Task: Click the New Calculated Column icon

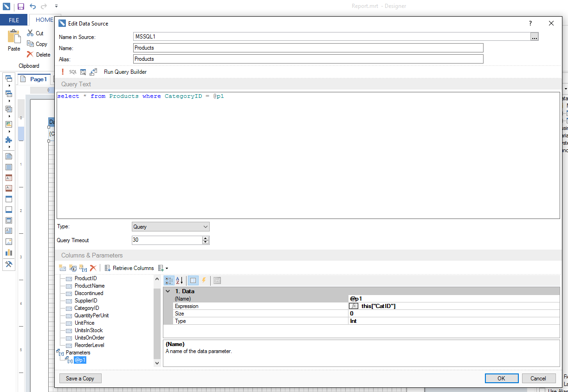Action: point(73,268)
